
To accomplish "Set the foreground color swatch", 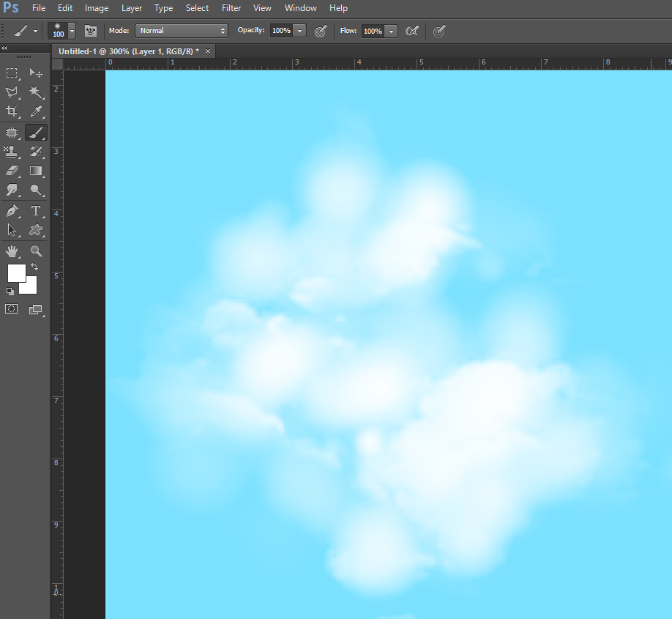I will pos(15,272).
